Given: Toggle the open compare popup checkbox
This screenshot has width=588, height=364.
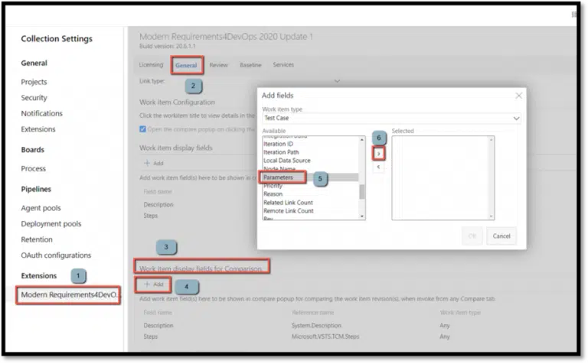Looking at the screenshot, I should point(143,128).
